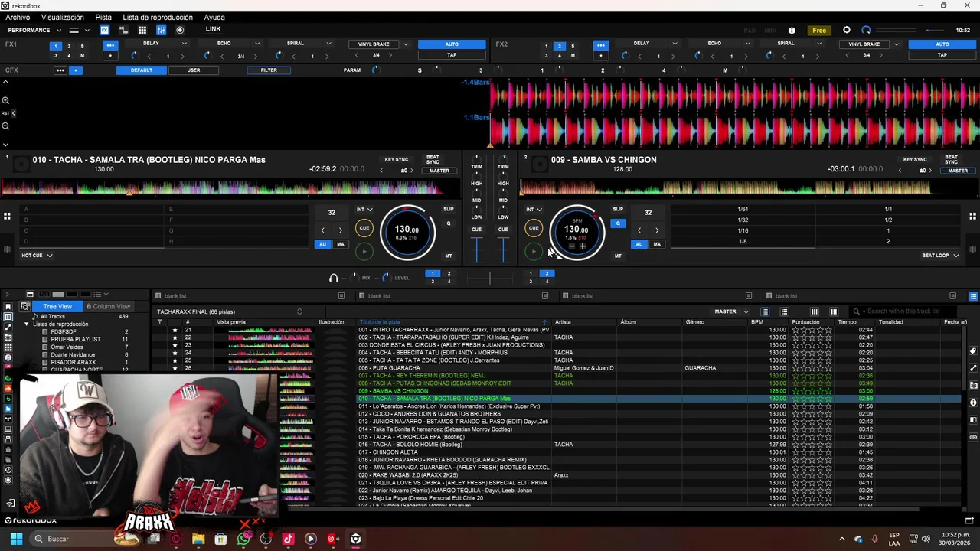Screen dimensions: 980x551
Task: Open the FX panel icon in the toolbar
Action: pyautogui.click(x=104, y=30)
